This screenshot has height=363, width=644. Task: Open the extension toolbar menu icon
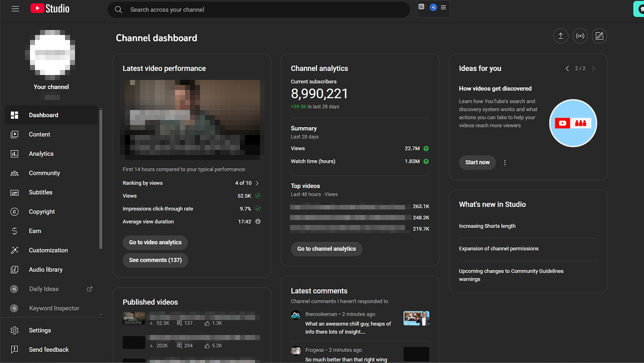[443, 7]
